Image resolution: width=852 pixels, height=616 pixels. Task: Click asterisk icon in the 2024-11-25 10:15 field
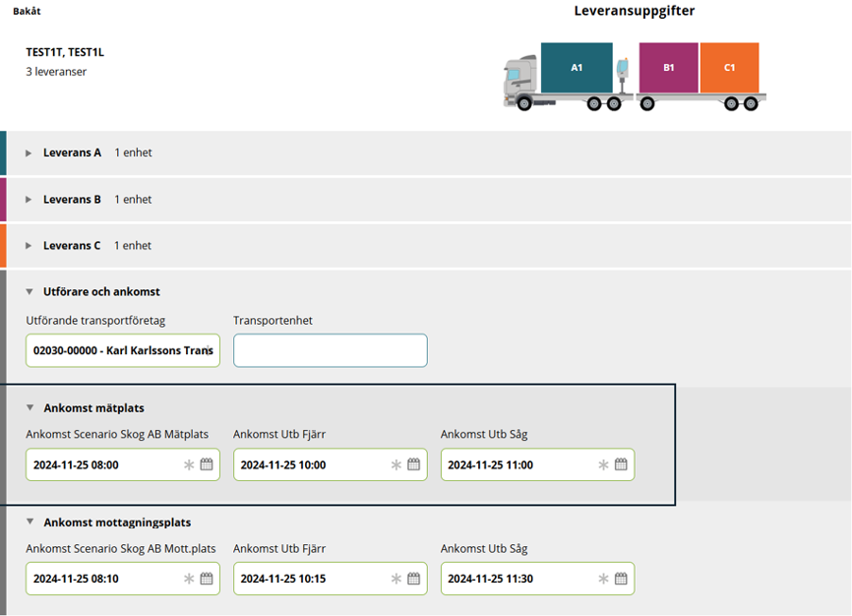pyautogui.click(x=396, y=579)
